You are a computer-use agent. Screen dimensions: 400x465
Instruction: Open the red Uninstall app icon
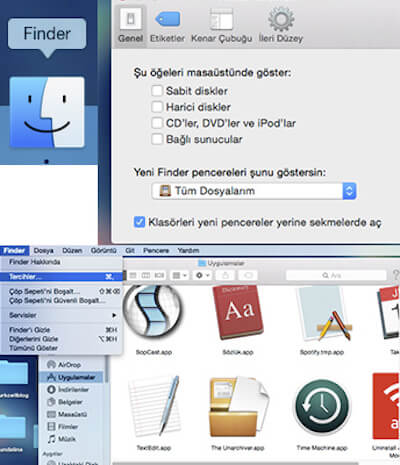(x=386, y=407)
